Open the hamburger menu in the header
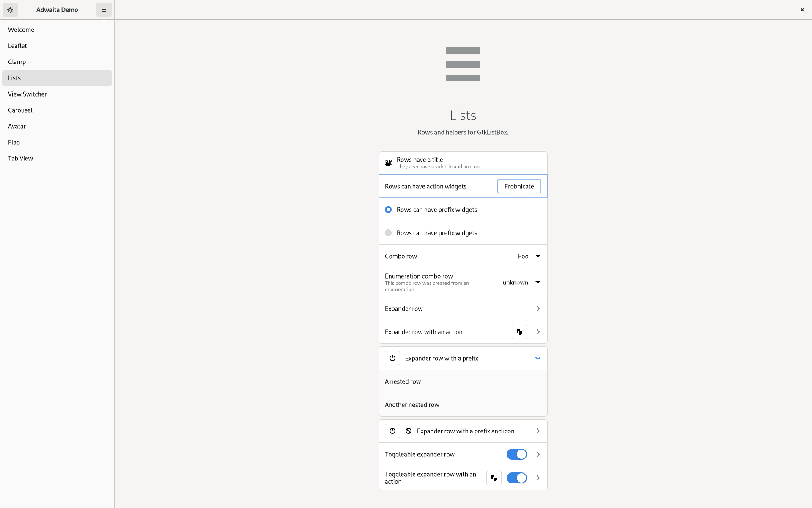 click(104, 10)
